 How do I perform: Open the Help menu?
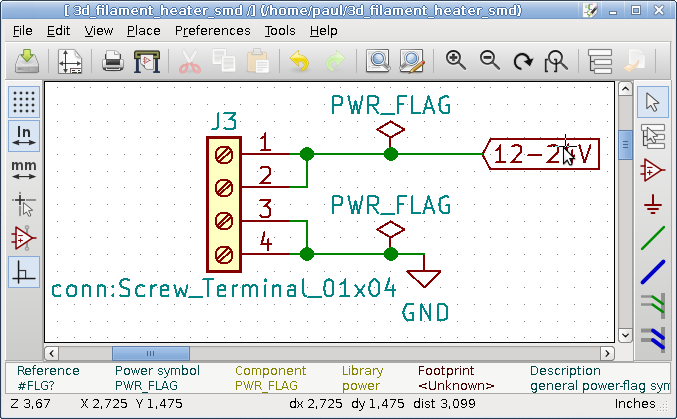point(323,31)
